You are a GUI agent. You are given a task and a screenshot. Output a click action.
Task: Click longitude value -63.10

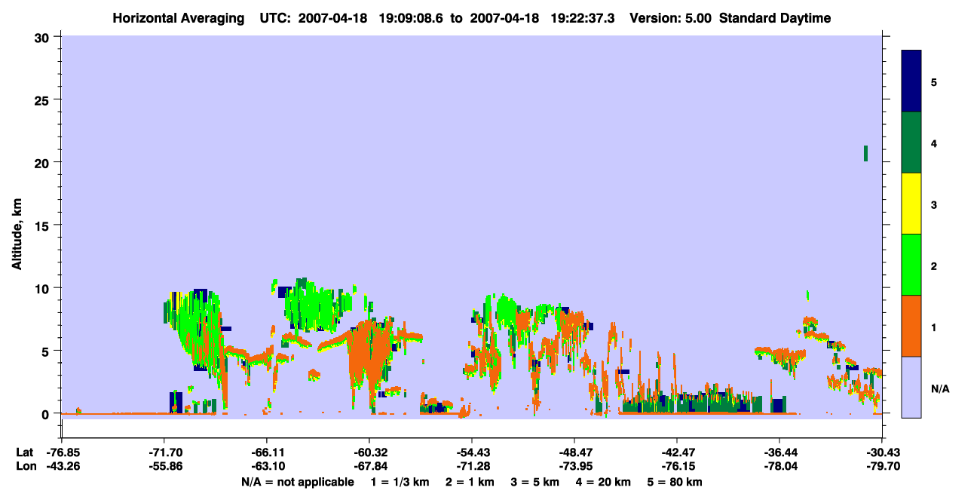click(267, 466)
